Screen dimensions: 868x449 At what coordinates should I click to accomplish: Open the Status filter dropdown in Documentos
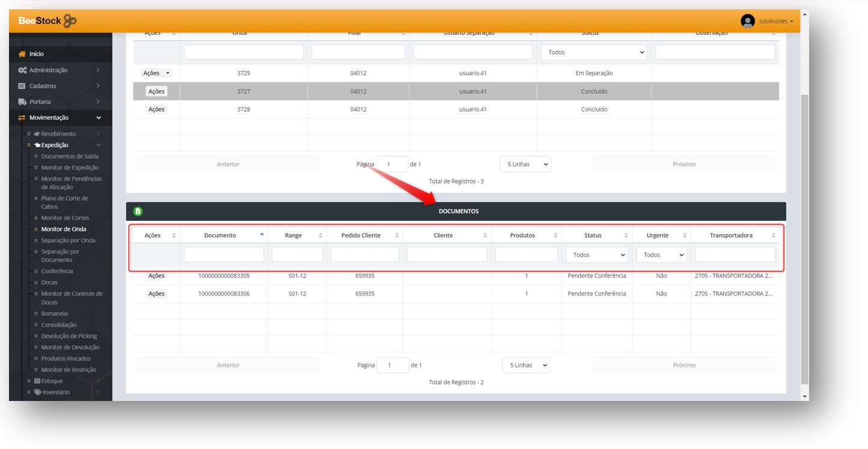[596, 255]
